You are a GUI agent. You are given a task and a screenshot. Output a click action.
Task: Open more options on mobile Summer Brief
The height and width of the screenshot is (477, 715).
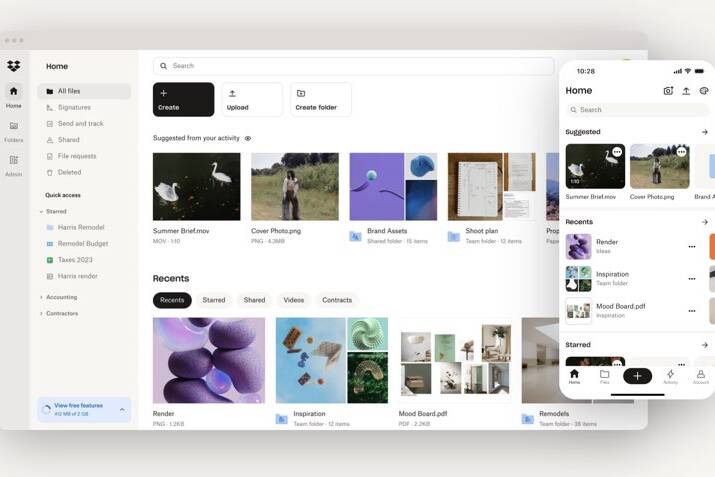617,152
